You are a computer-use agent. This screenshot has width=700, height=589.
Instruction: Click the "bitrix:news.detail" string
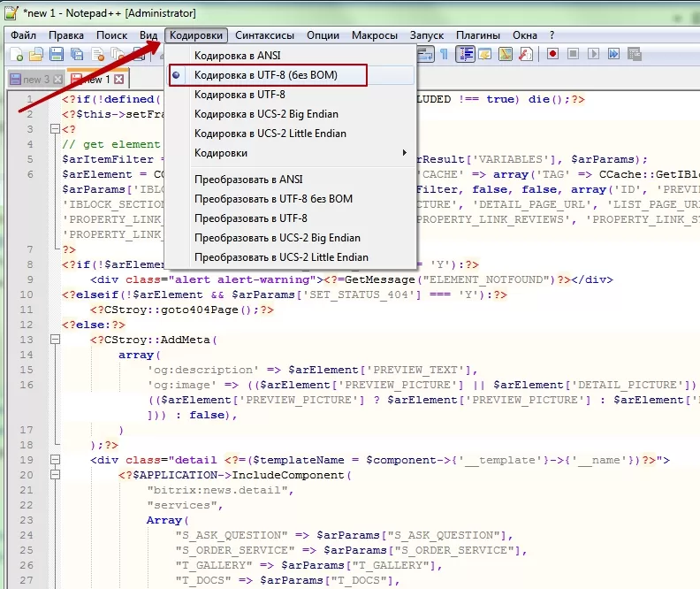coord(217,490)
